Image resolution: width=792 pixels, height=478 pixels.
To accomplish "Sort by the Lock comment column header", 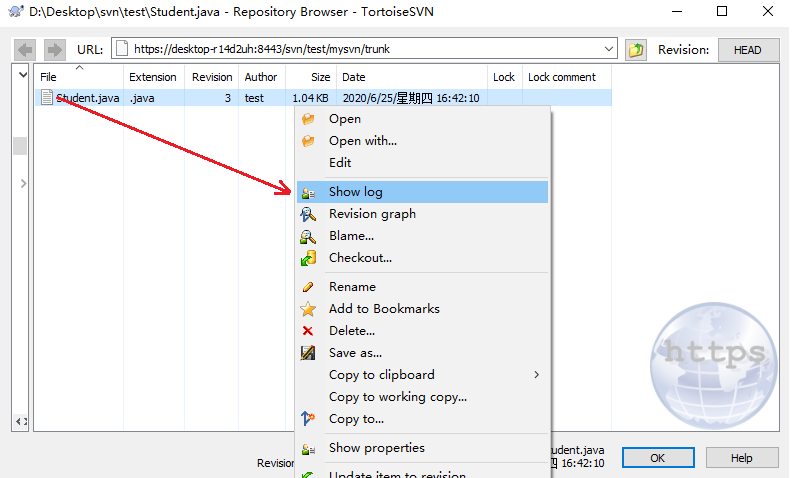I will click(567, 77).
